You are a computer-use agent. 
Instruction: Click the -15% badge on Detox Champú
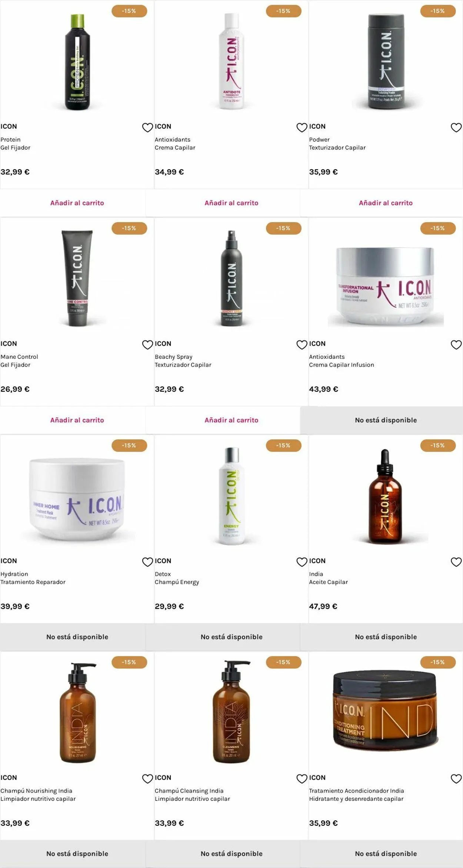pyautogui.click(x=283, y=445)
